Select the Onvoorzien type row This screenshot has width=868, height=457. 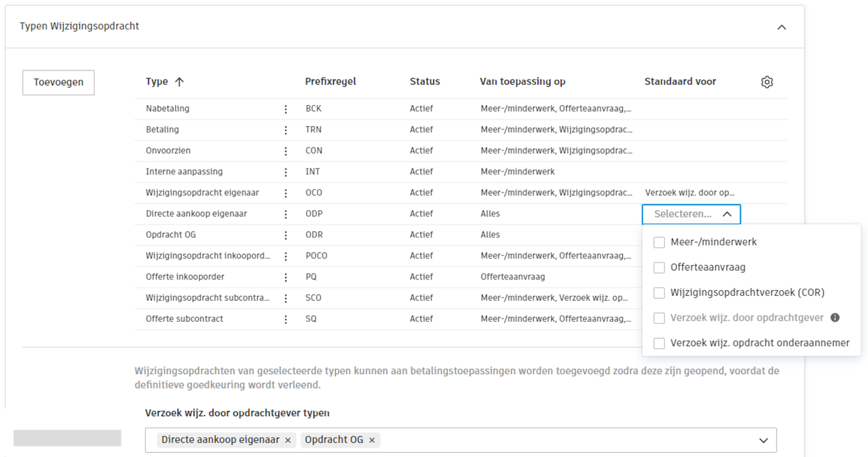(x=196, y=150)
